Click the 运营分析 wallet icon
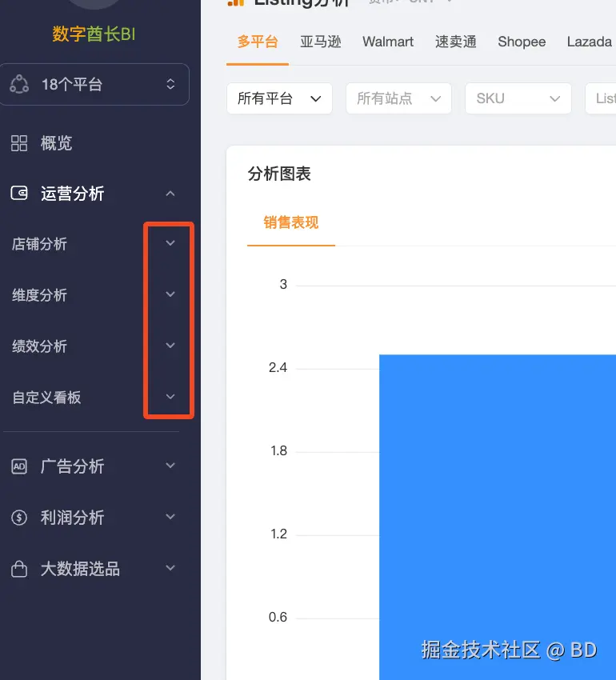 click(19, 193)
